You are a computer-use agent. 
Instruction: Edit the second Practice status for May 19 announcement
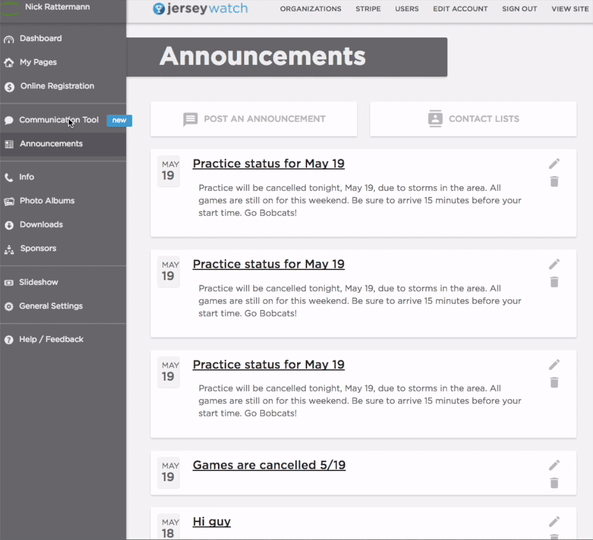554,264
